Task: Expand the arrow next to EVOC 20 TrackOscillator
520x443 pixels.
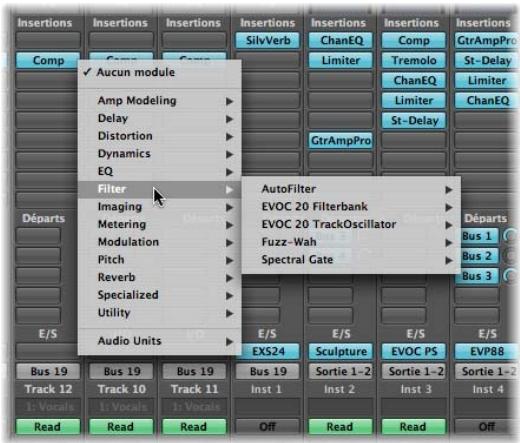Action: [449, 225]
